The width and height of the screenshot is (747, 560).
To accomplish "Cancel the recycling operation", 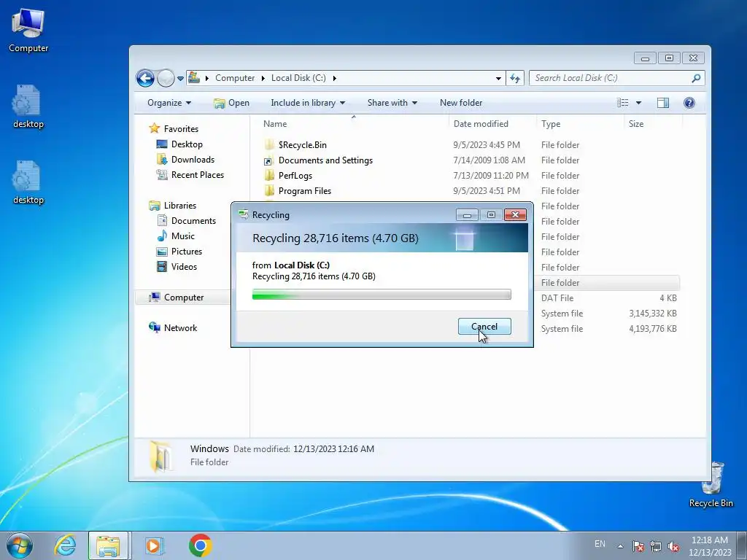I will click(x=484, y=326).
